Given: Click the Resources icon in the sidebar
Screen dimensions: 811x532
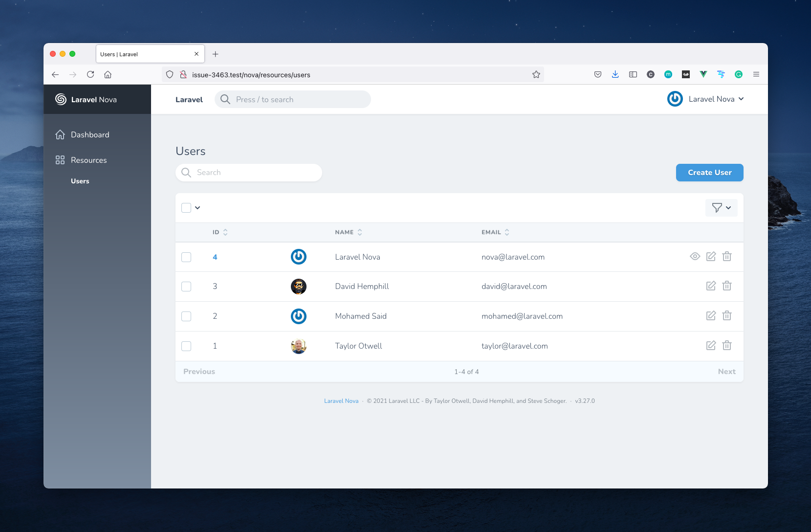Looking at the screenshot, I should tap(60, 159).
